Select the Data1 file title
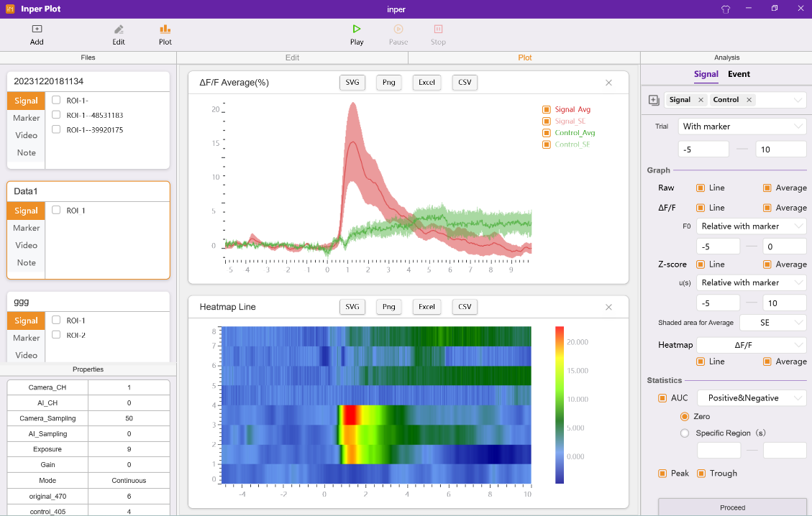 [26, 191]
